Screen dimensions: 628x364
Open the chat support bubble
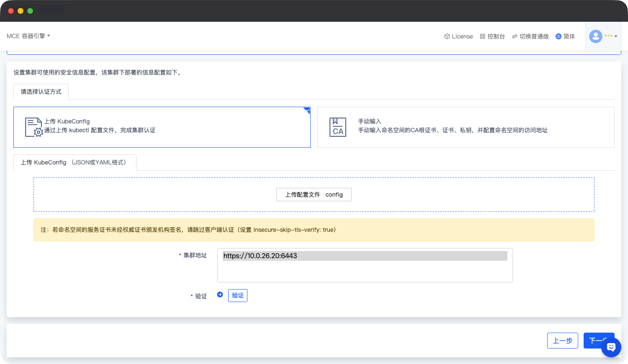point(611,347)
